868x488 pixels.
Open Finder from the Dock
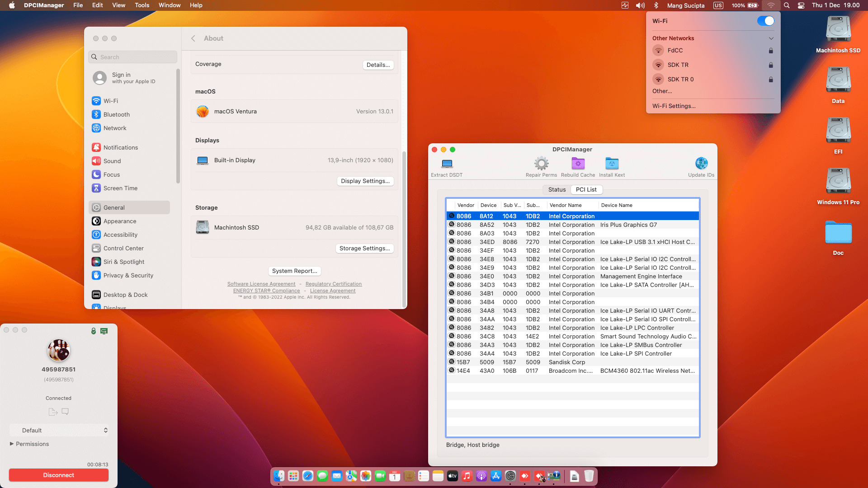click(x=279, y=476)
